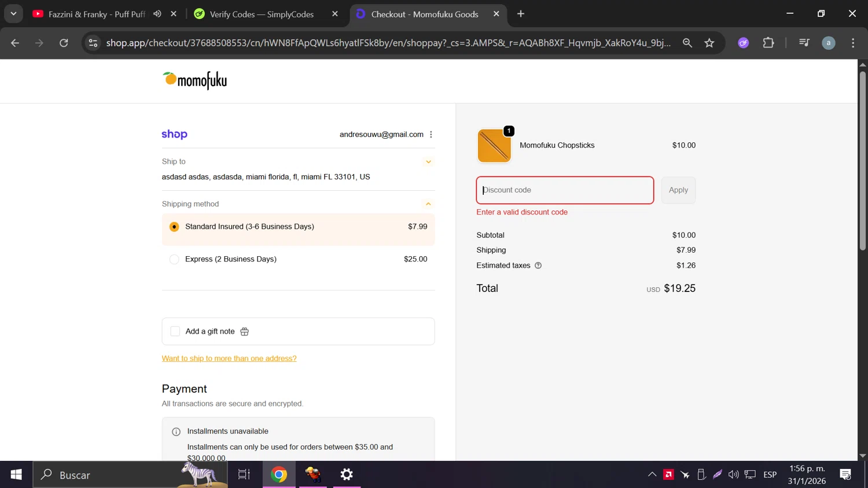Open the Chrome three-dot menu
Screen dimensions: 868x488
click(853, 43)
